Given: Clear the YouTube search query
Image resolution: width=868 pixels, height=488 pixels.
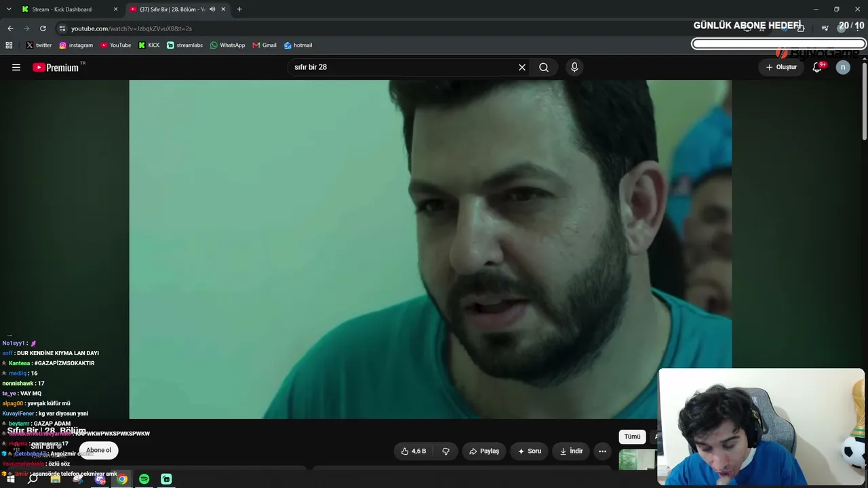Looking at the screenshot, I should point(522,67).
